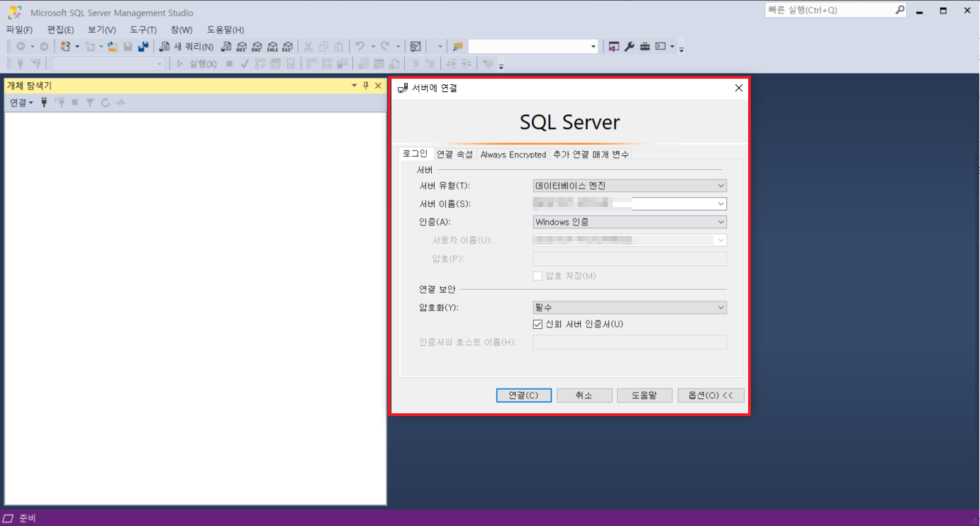Open a new DAX query
The width and height of the screenshot is (980, 526).
click(x=287, y=47)
